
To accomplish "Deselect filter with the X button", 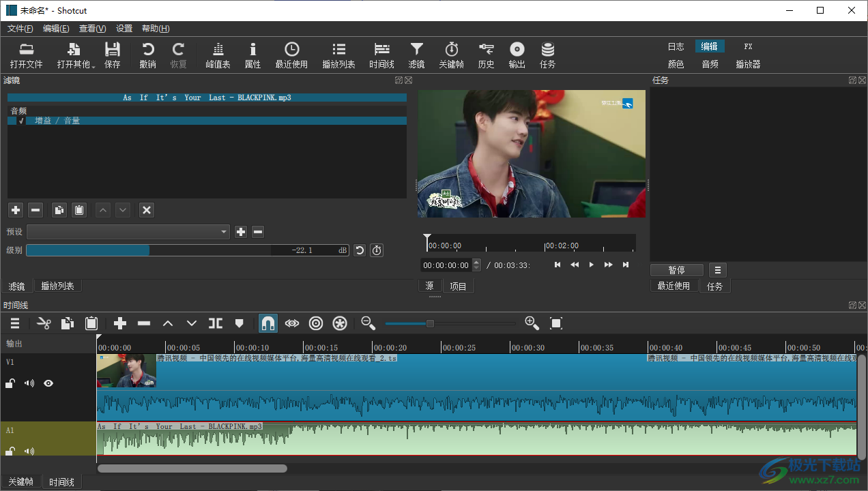I will [147, 210].
